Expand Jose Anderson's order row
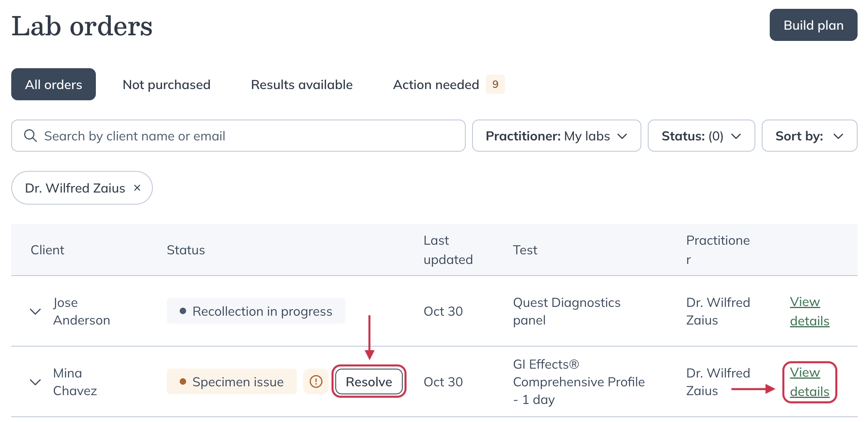Screen dimensions: 868x422 [35, 312]
